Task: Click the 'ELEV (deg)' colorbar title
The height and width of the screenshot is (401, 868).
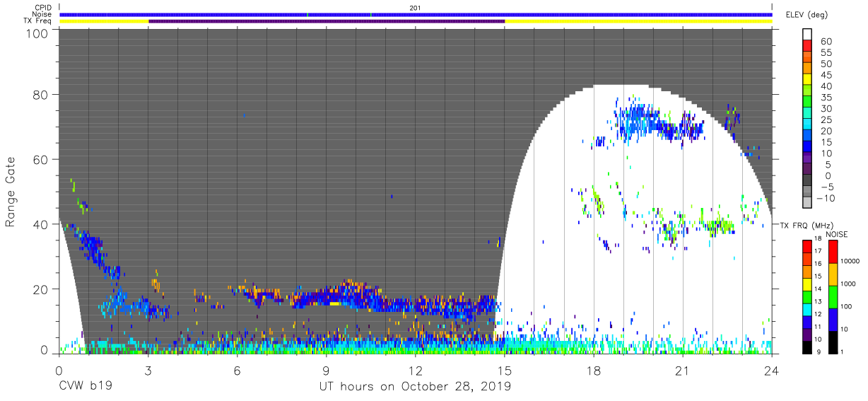Action: [808, 14]
